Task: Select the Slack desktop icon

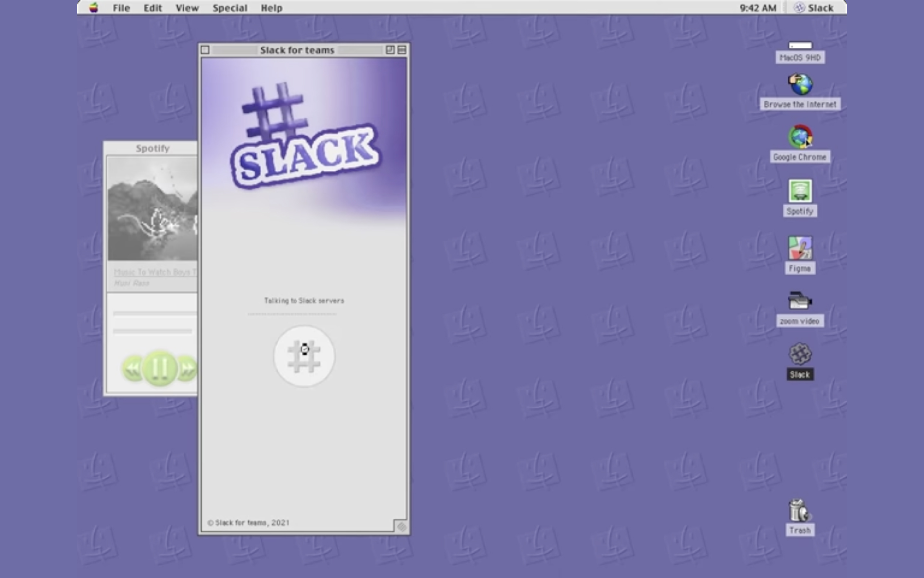Action: (800, 354)
